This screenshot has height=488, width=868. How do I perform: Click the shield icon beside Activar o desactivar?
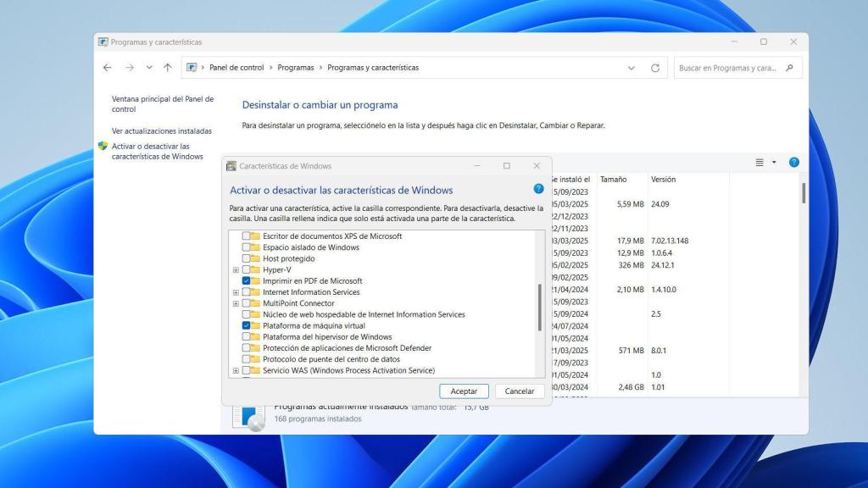pyautogui.click(x=103, y=146)
